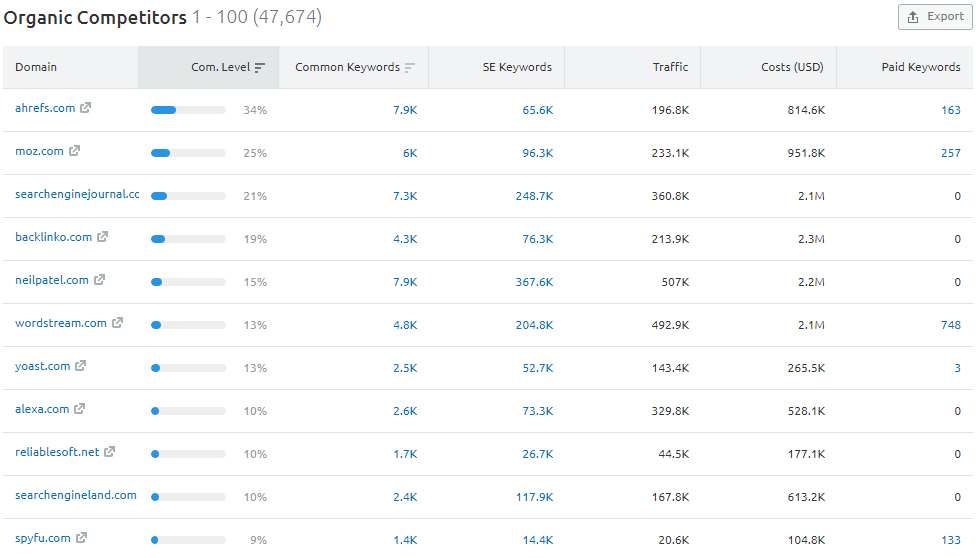Open backlinko.com external link icon

tap(102, 237)
